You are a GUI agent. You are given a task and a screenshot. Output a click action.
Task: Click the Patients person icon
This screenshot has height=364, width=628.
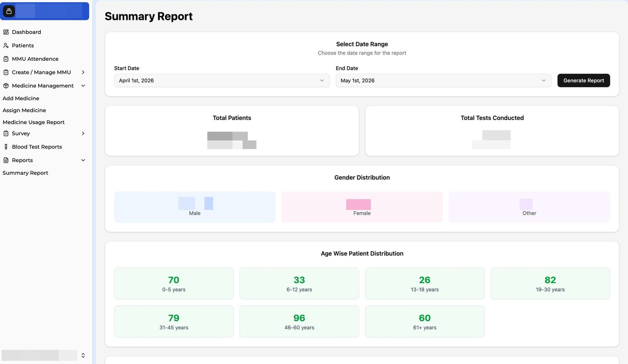pos(6,45)
